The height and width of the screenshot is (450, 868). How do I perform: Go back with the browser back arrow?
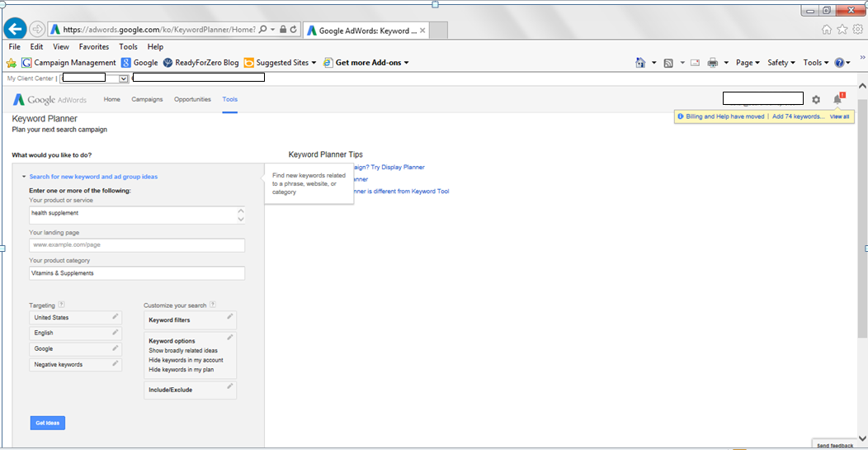coord(15,28)
